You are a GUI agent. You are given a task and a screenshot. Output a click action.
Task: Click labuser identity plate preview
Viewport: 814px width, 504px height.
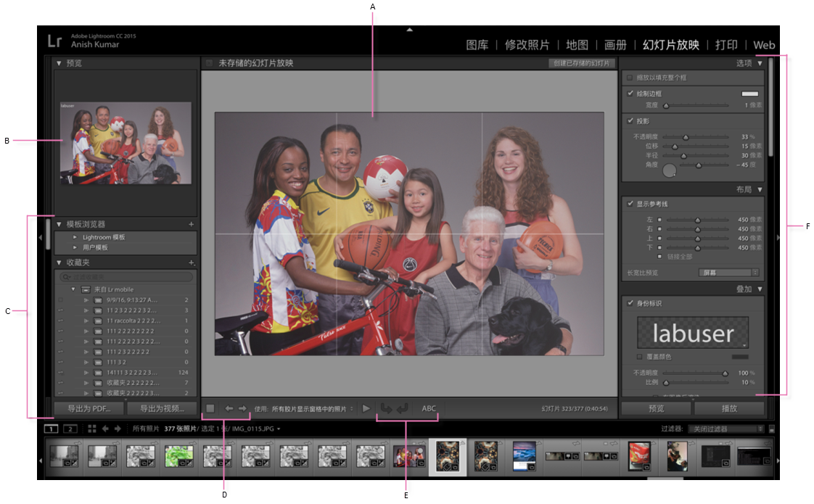[x=693, y=333]
